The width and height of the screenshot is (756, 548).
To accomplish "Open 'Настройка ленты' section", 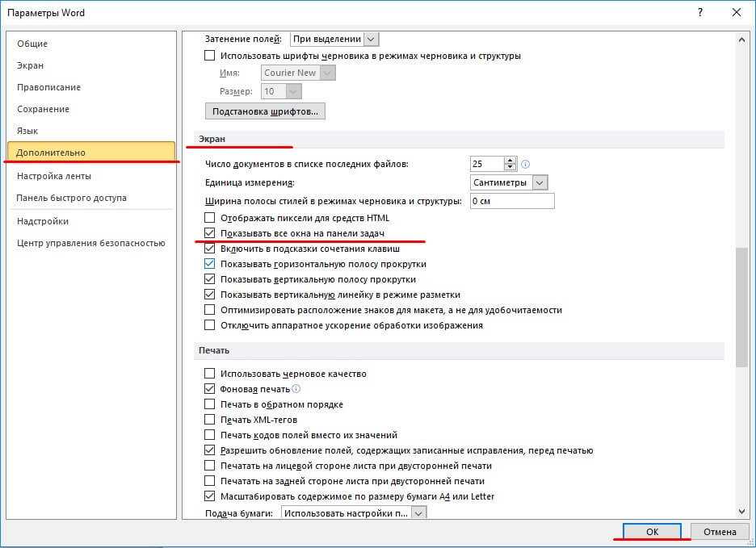I will (x=53, y=176).
